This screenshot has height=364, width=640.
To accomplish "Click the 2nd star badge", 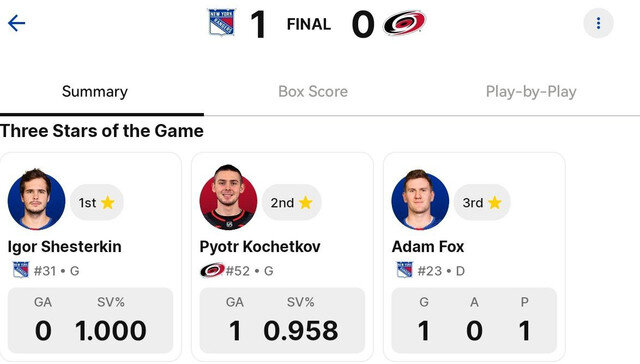I will coord(291,202).
